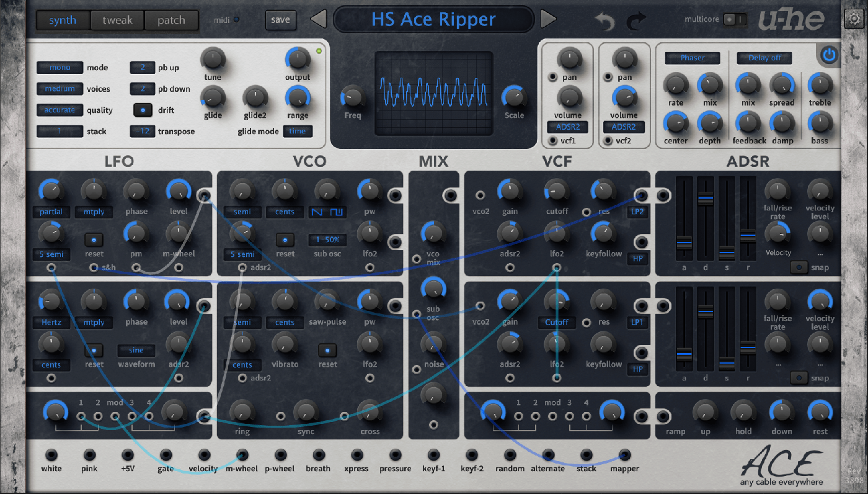
Task: Click the gate source jack
Action: 166,455
